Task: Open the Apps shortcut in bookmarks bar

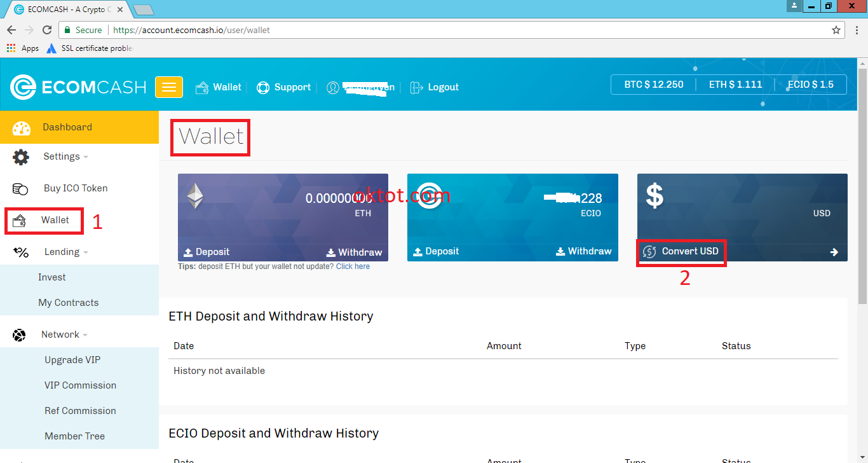Action: 23,48
